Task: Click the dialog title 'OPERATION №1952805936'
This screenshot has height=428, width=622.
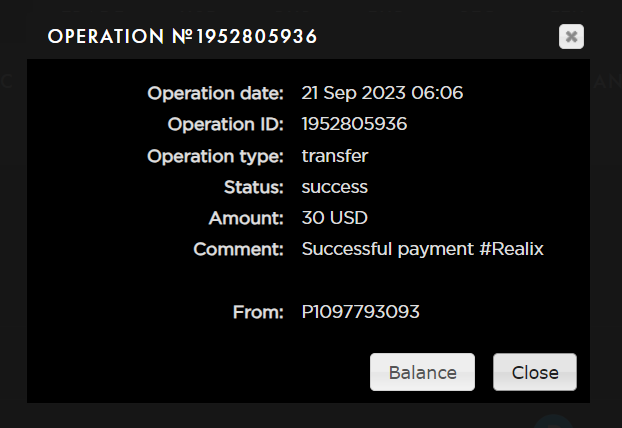Action: click(x=183, y=37)
